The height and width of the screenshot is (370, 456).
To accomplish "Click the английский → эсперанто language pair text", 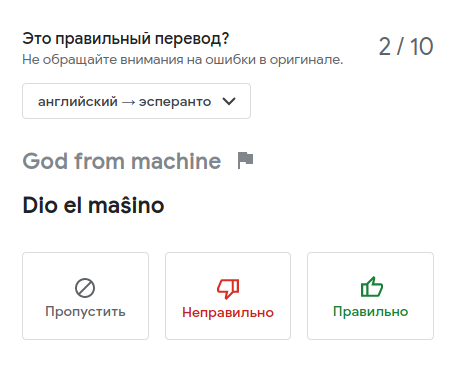I will coord(124,101).
